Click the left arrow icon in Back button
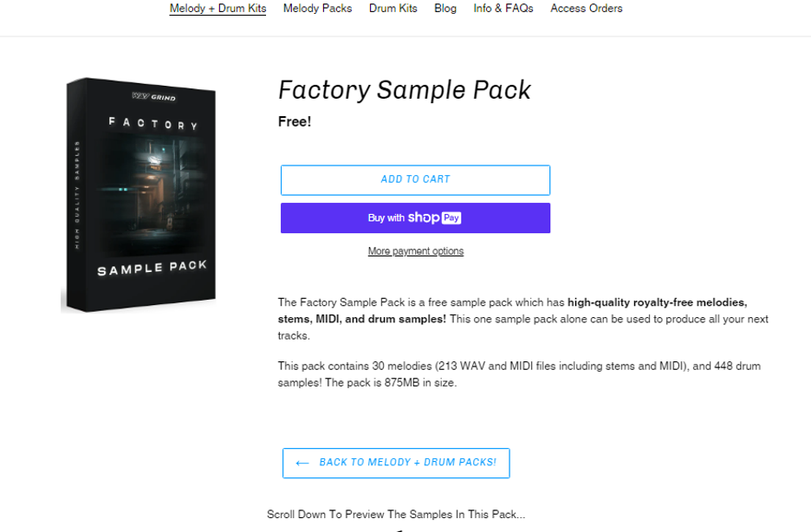 (x=302, y=463)
